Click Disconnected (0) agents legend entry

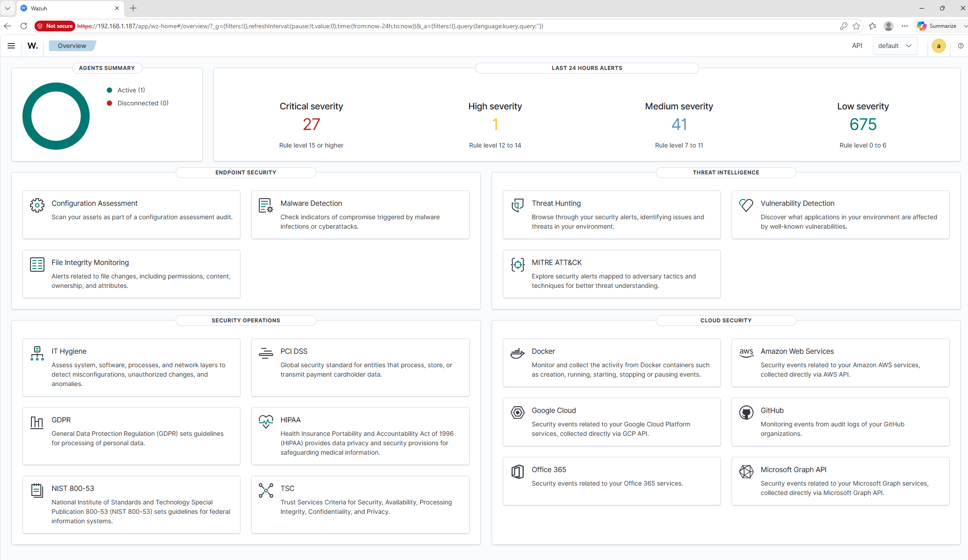coord(138,103)
